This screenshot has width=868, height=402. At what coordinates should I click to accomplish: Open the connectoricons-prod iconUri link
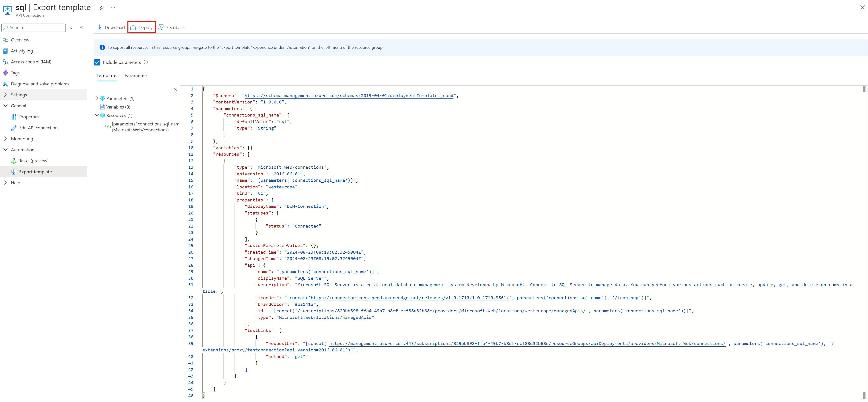pyautogui.click(x=410, y=298)
